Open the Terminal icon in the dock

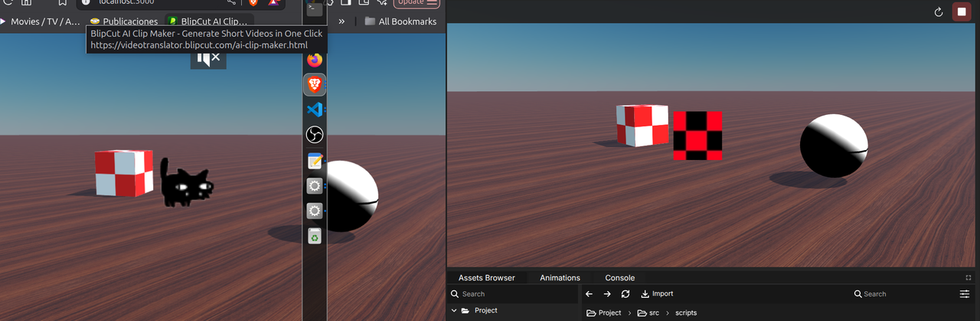pos(315,8)
